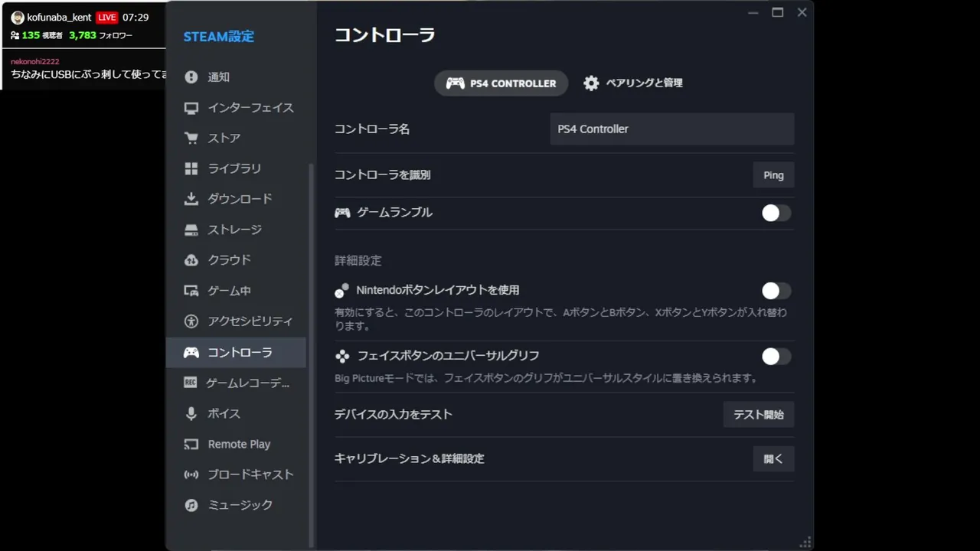The width and height of the screenshot is (980, 551).
Task: Click the music note icon beside ミュージック
Action: tap(191, 505)
